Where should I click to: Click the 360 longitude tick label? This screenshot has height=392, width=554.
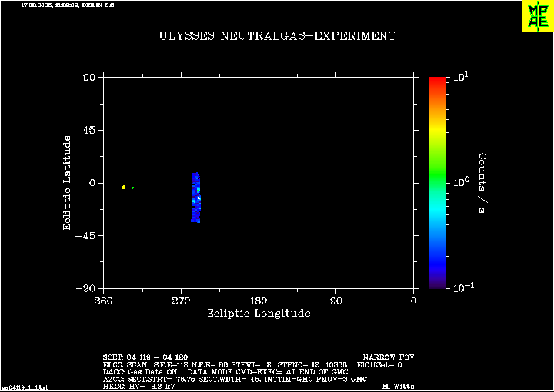click(104, 301)
